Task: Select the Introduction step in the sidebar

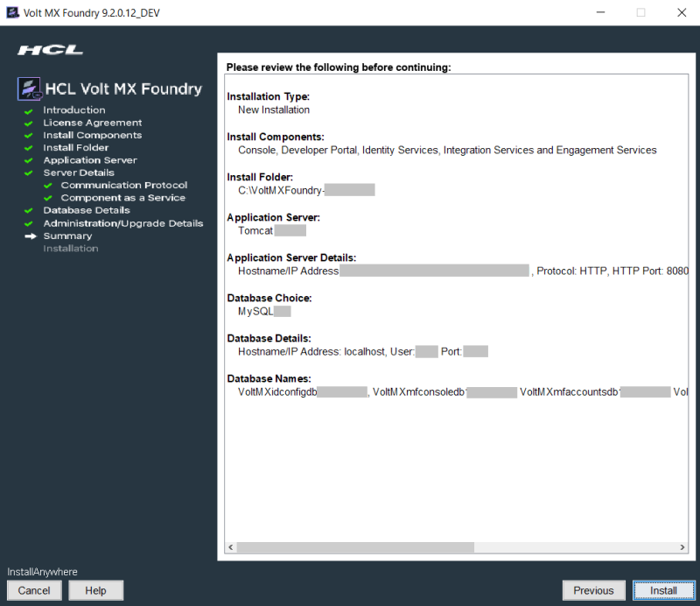Action: 74,109
